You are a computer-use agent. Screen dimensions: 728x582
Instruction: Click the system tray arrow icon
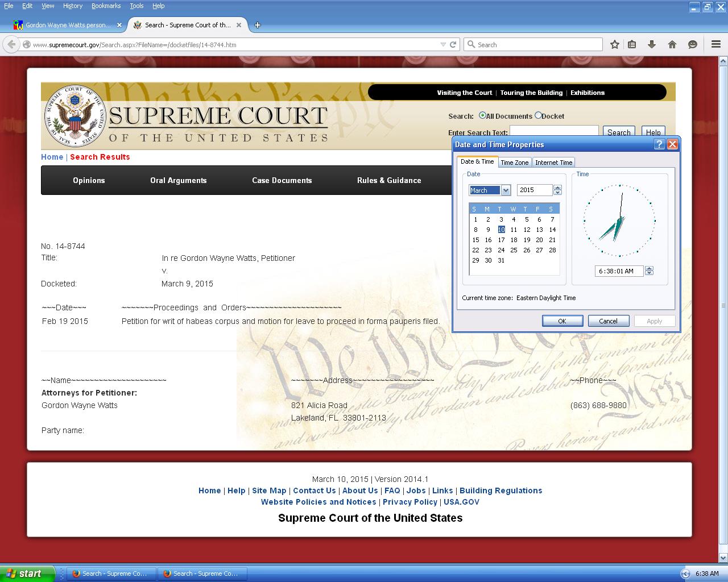point(685,573)
